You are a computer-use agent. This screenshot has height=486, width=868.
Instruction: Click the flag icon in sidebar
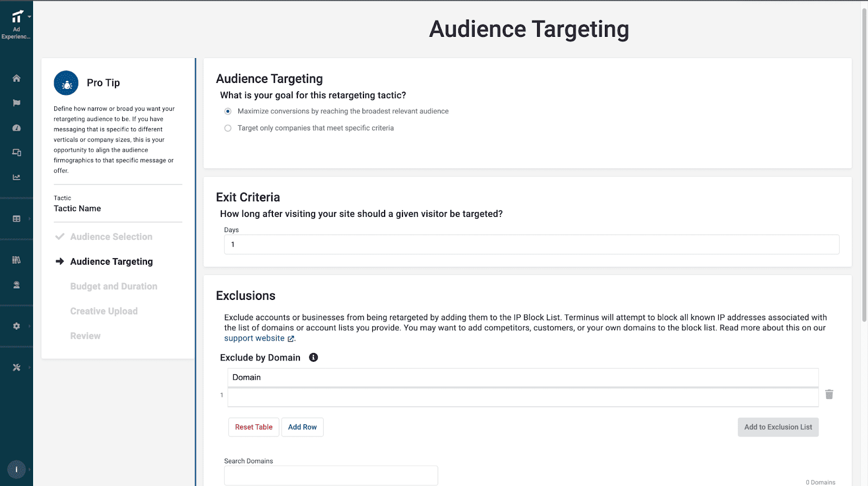point(16,103)
